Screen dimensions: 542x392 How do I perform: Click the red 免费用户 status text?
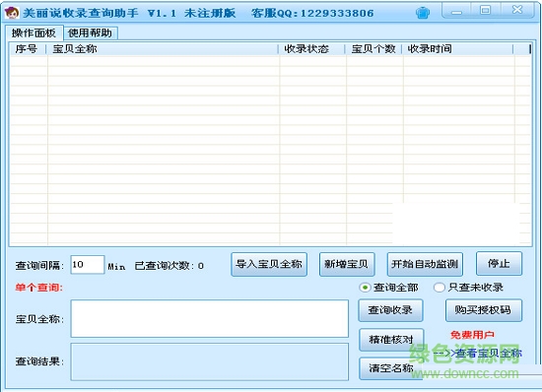coord(472,335)
